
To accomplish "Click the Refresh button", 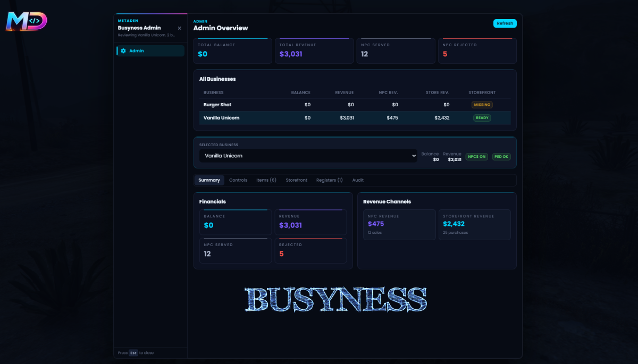I will (x=504, y=23).
